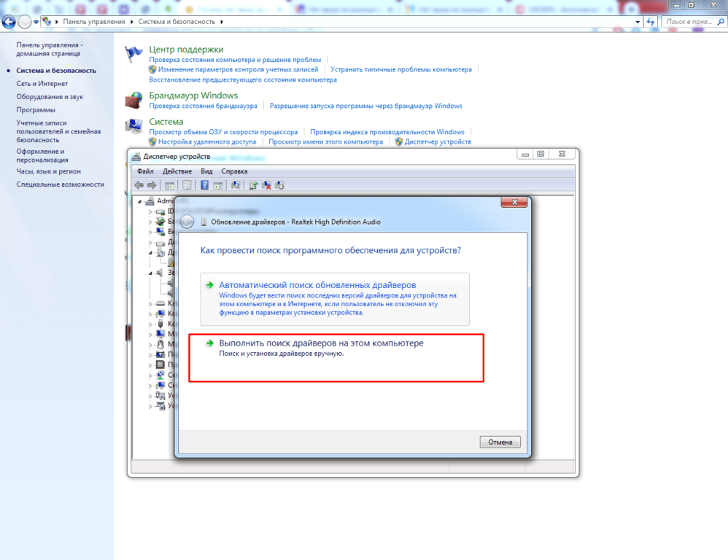Viewport: 728px width, 560px height.
Task: Click 'Изменение параметров контроля учетных записей' link
Action: (239, 69)
